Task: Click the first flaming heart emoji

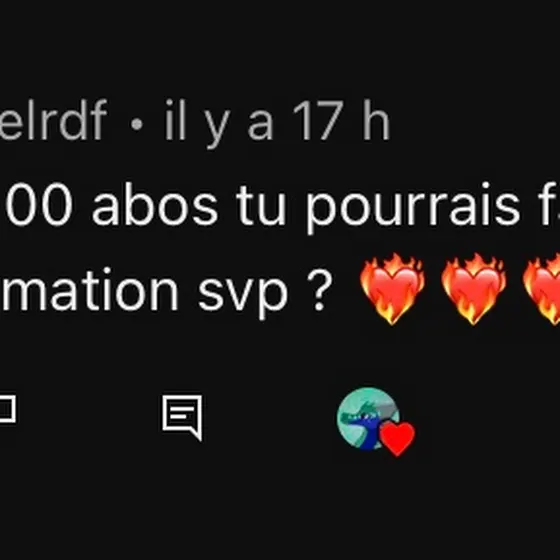Action: click(x=392, y=289)
